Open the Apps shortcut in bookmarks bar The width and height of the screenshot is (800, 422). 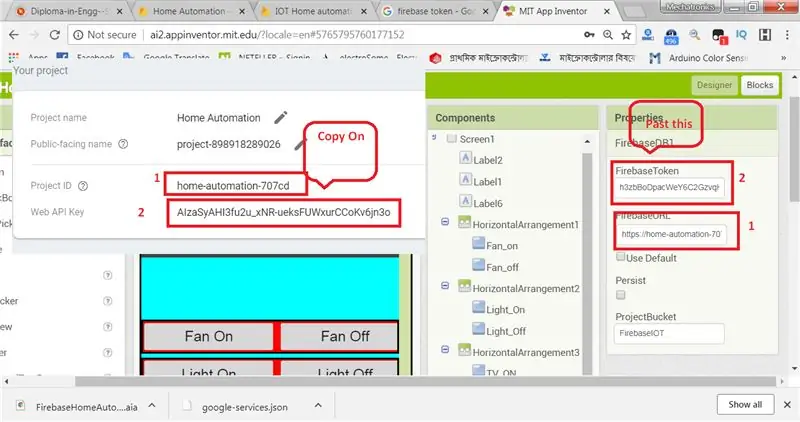[x=30, y=57]
